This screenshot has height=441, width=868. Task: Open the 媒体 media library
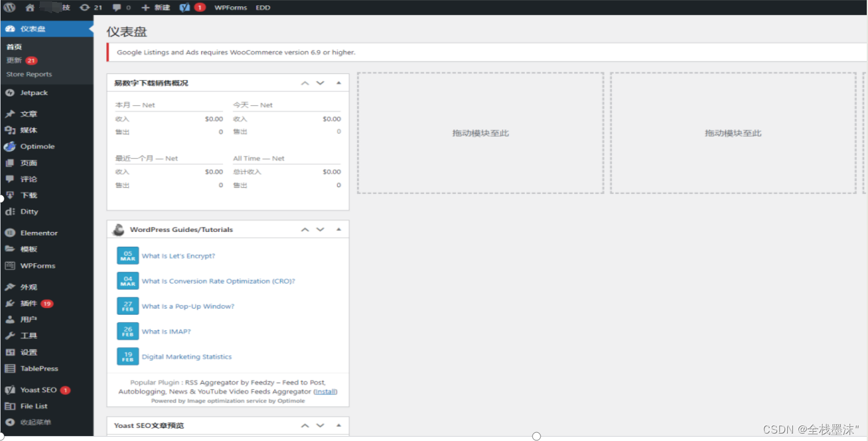pos(28,130)
